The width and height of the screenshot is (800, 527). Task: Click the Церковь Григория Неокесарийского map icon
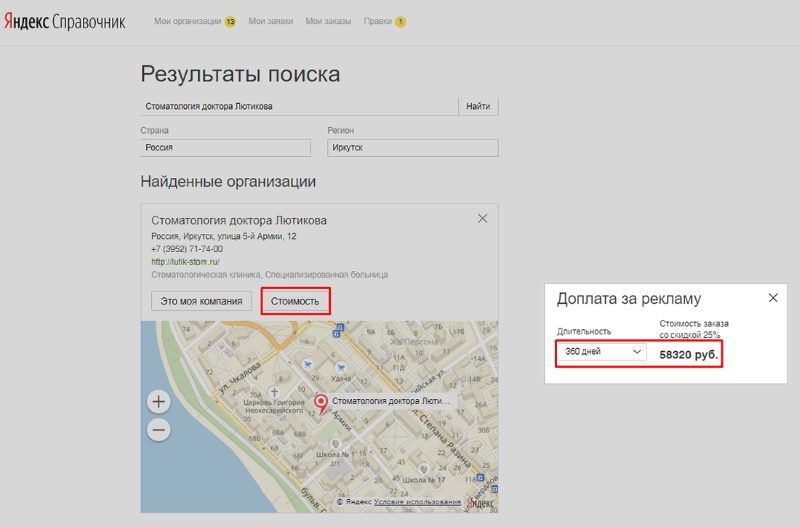coord(274,392)
